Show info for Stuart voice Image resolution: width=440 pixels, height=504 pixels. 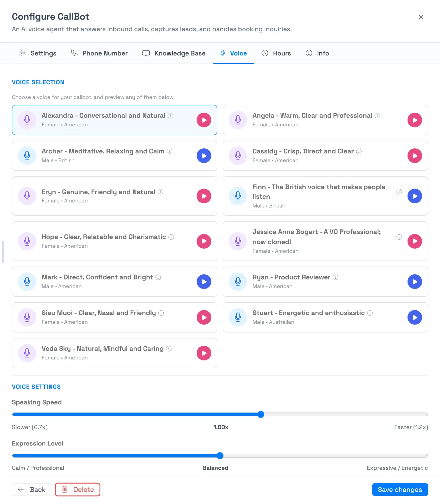point(370,313)
